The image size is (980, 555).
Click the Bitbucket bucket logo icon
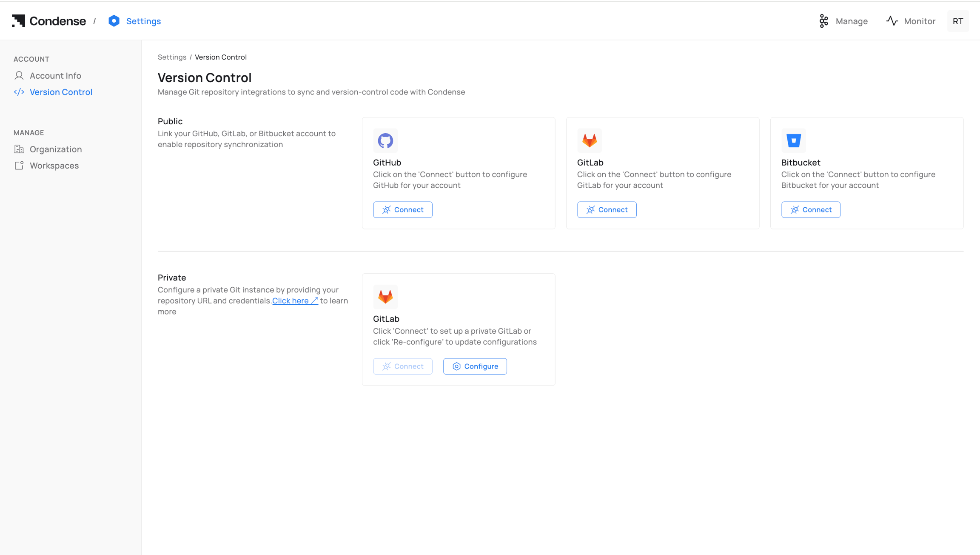(793, 140)
